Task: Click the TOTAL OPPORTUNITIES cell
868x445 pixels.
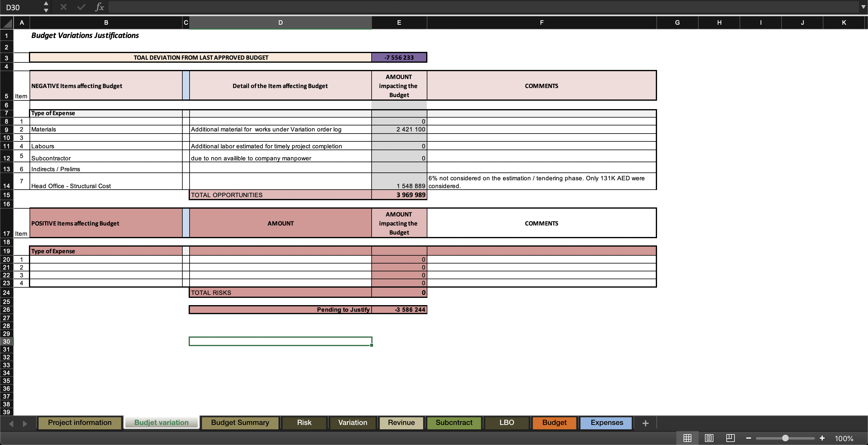Action: pos(280,195)
